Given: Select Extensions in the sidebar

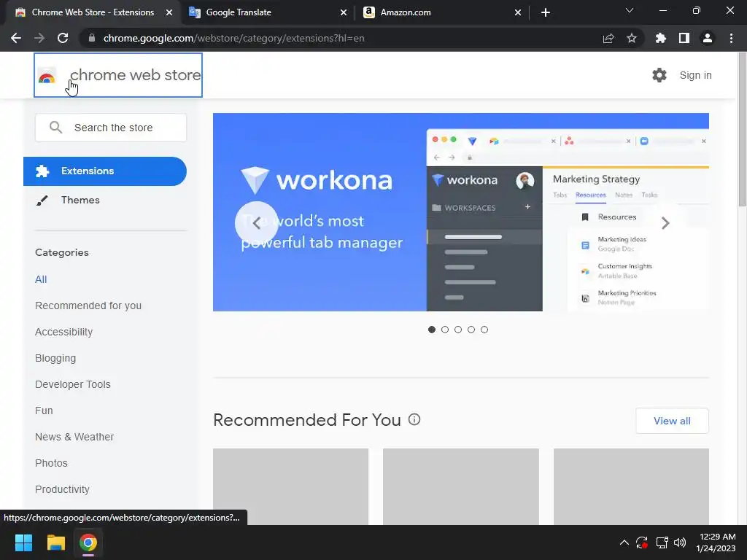Looking at the screenshot, I should (105, 171).
